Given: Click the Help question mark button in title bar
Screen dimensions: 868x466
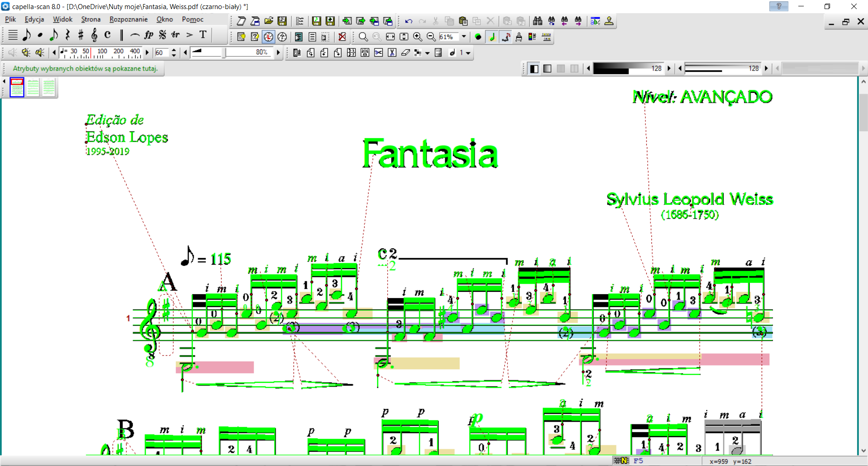Looking at the screenshot, I should [x=778, y=6].
